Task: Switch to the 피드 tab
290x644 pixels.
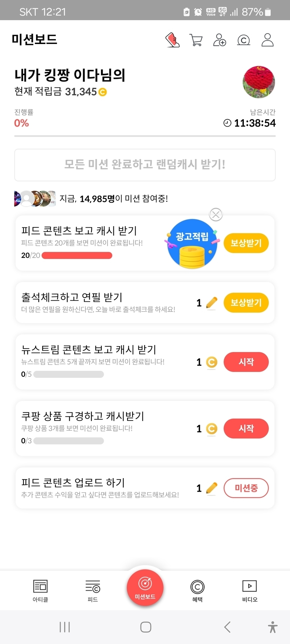Action: [93, 591]
